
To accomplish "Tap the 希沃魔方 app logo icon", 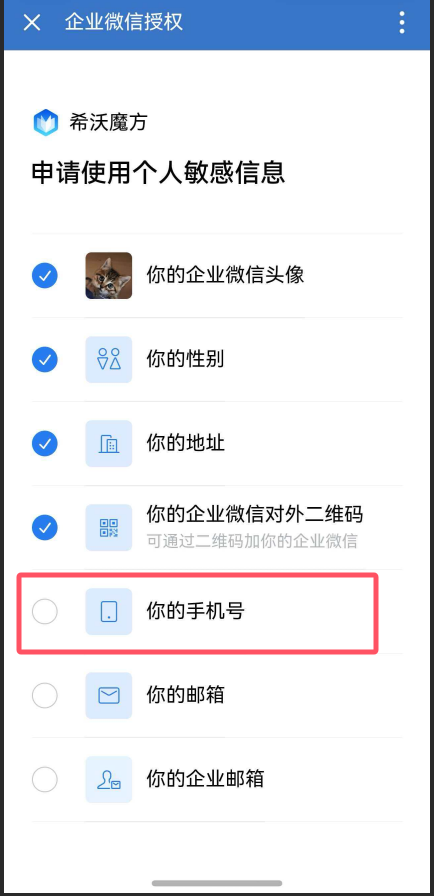I will tap(46, 122).
